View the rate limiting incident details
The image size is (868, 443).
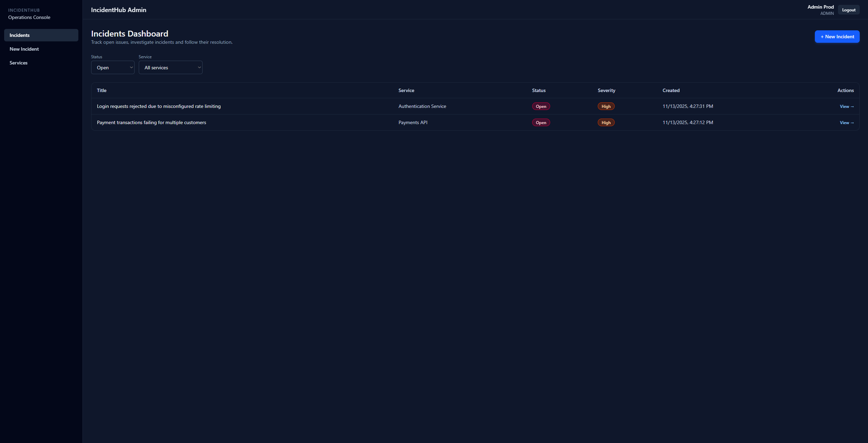click(846, 106)
